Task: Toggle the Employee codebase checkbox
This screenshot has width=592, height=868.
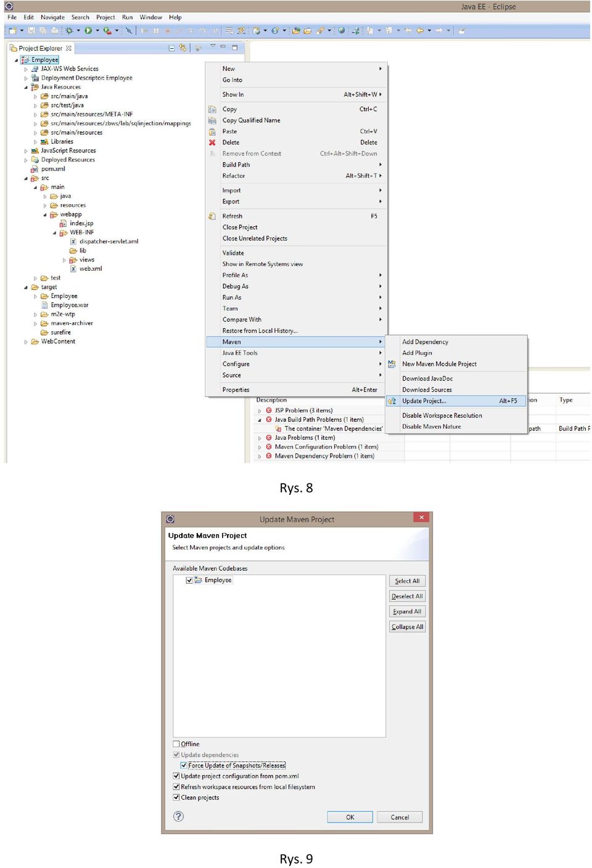Action: point(189,581)
